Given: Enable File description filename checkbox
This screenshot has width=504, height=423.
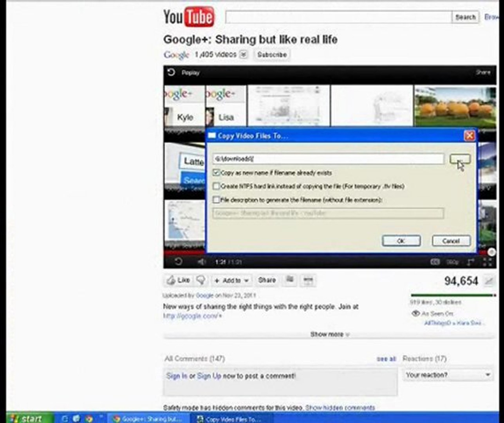Looking at the screenshot, I should click(216, 200).
